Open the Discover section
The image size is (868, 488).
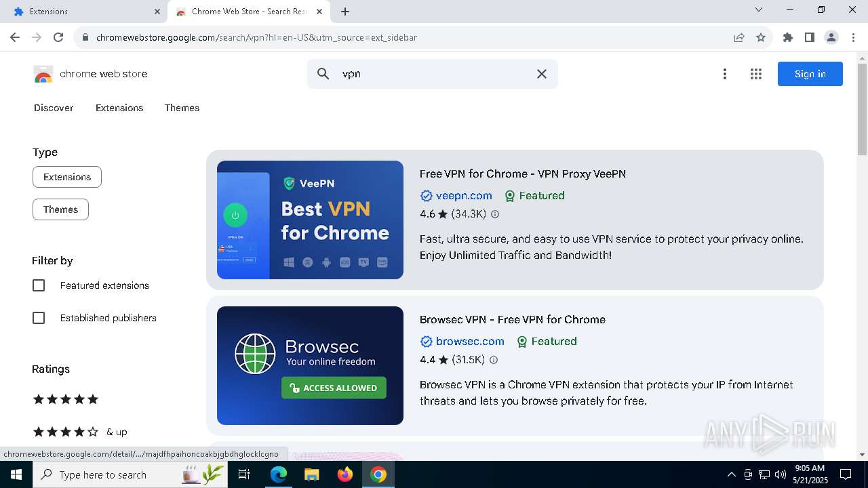[54, 108]
